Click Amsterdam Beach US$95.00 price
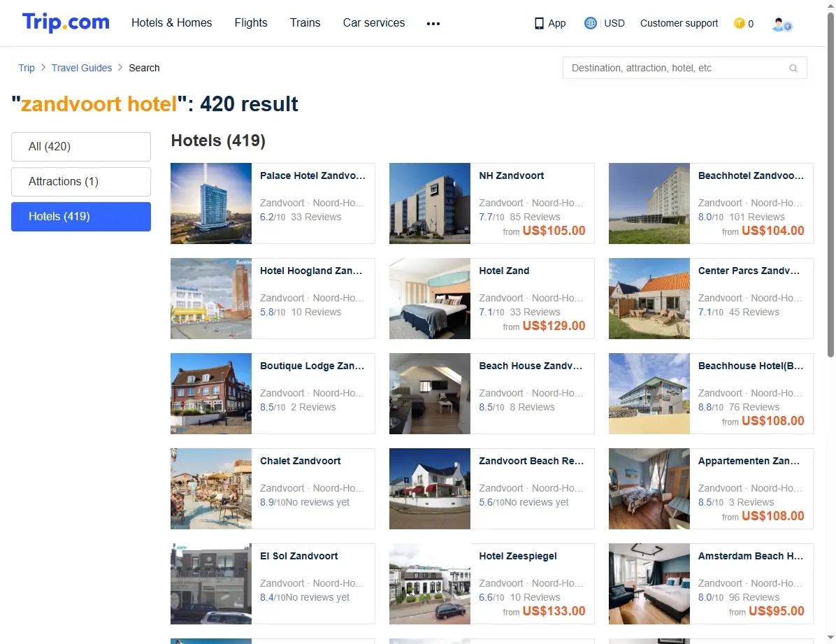836x644 pixels. (x=777, y=611)
